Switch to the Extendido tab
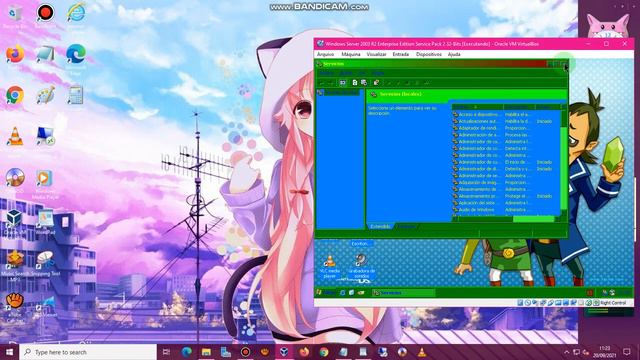The image size is (640, 360). point(380,226)
